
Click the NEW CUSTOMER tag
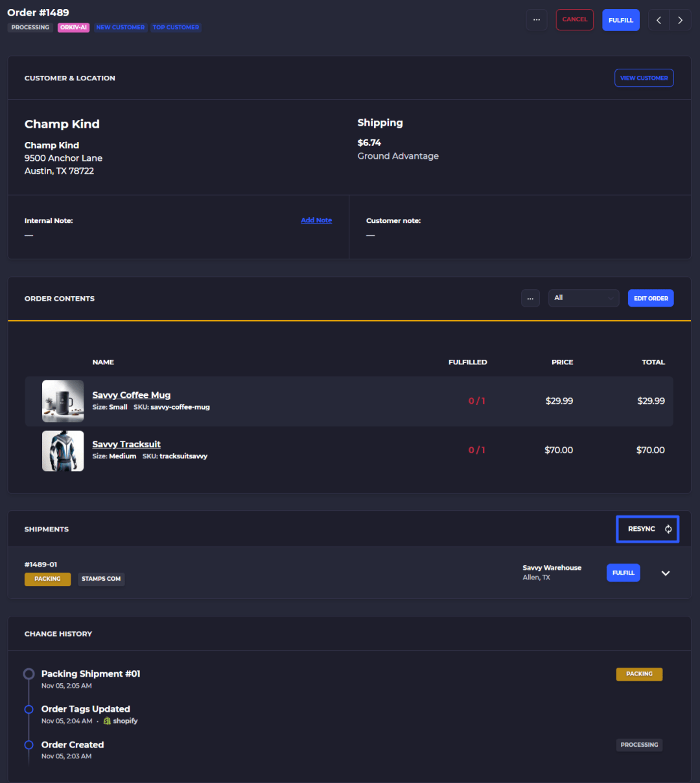[121, 27]
